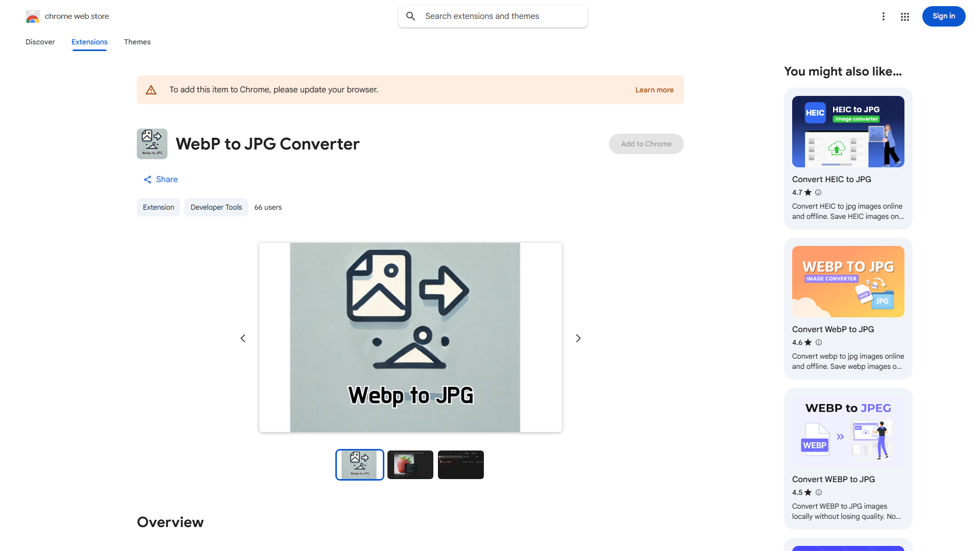Click the warning icon in the update banner
980x551 pixels.
(151, 89)
